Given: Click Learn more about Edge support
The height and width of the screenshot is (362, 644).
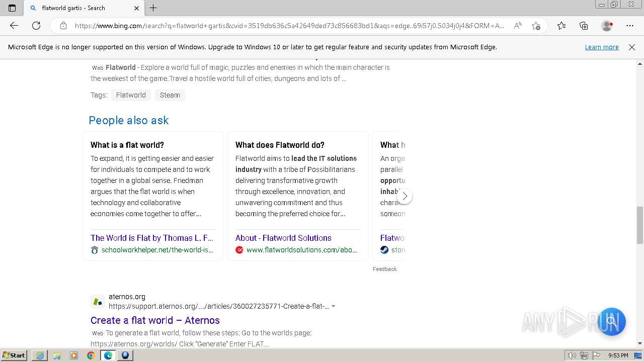Looking at the screenshot, I should pyautogui.click(x=602, y=47).
